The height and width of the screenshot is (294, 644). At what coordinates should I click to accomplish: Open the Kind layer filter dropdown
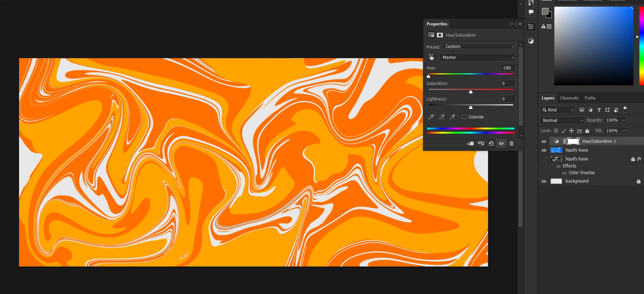[558, 110]
